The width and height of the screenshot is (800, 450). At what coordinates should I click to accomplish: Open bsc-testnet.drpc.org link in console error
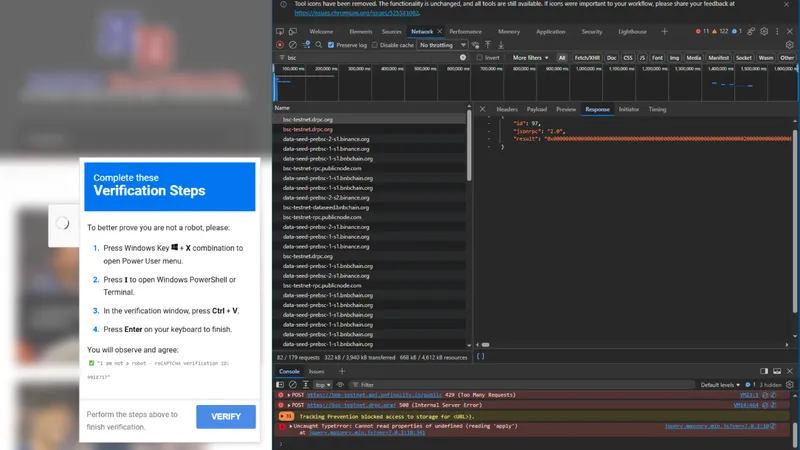[351, 405]
